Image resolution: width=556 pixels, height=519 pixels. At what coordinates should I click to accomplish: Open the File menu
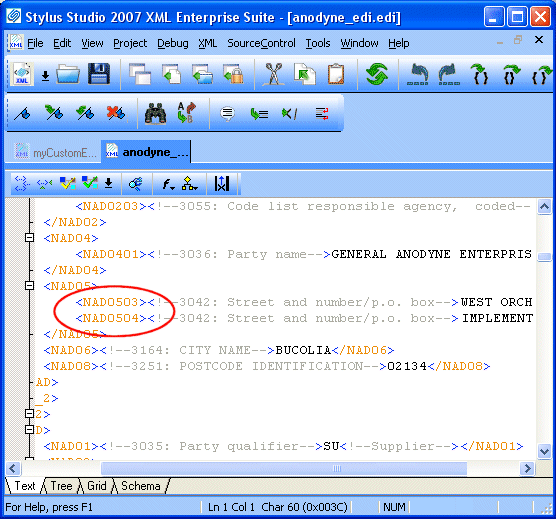point(35,44)
